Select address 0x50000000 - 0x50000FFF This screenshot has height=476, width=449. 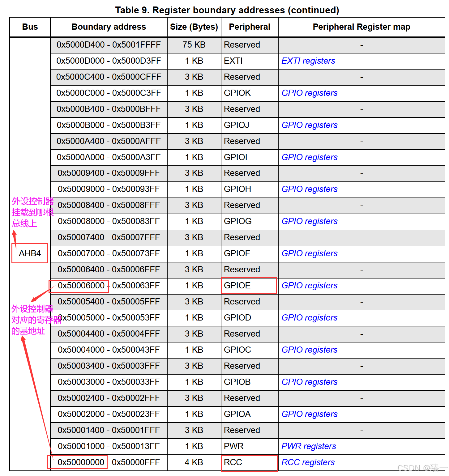click(x=109, y=462)
